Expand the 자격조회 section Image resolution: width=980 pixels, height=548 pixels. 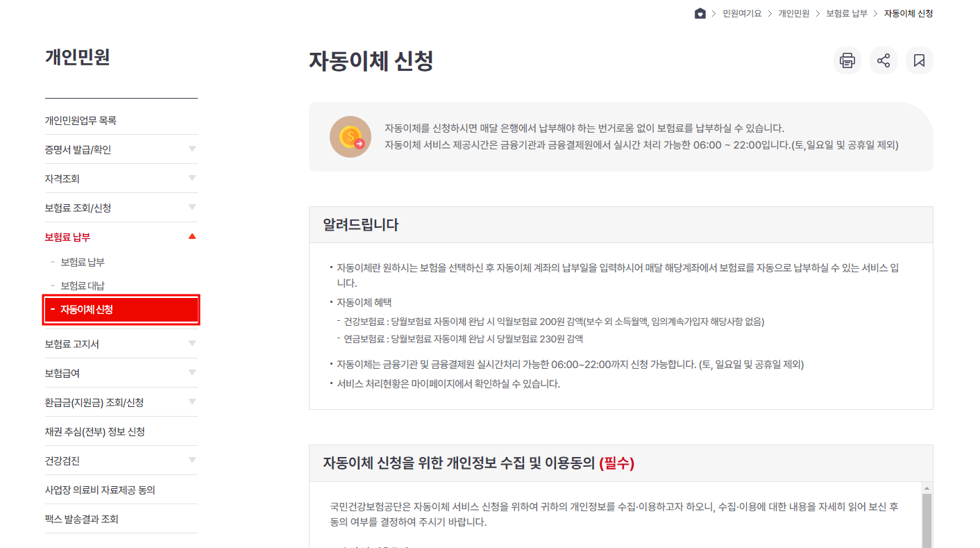click(x=192, y=178)
